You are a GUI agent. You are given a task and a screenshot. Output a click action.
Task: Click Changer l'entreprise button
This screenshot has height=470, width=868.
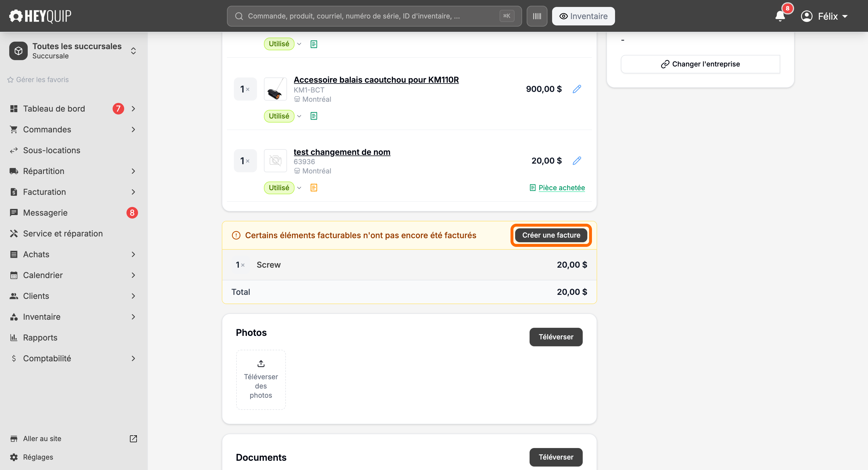(700, 64)
